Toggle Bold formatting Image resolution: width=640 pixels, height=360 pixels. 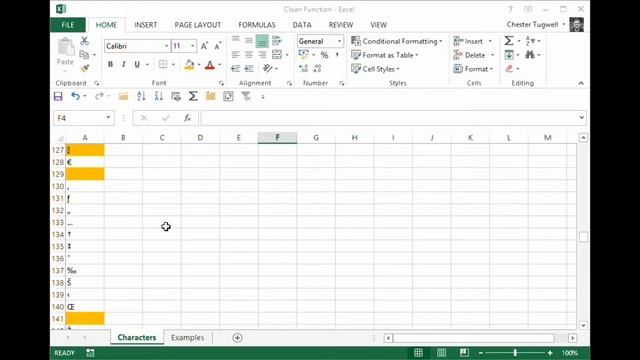[110, 64]
